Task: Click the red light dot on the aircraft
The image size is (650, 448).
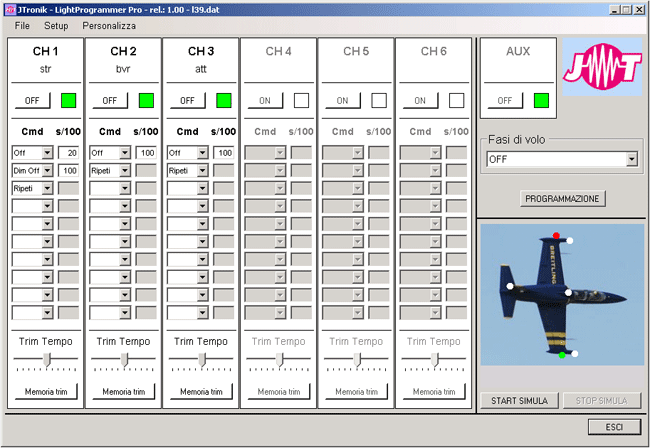Action: tap(556, 236)
